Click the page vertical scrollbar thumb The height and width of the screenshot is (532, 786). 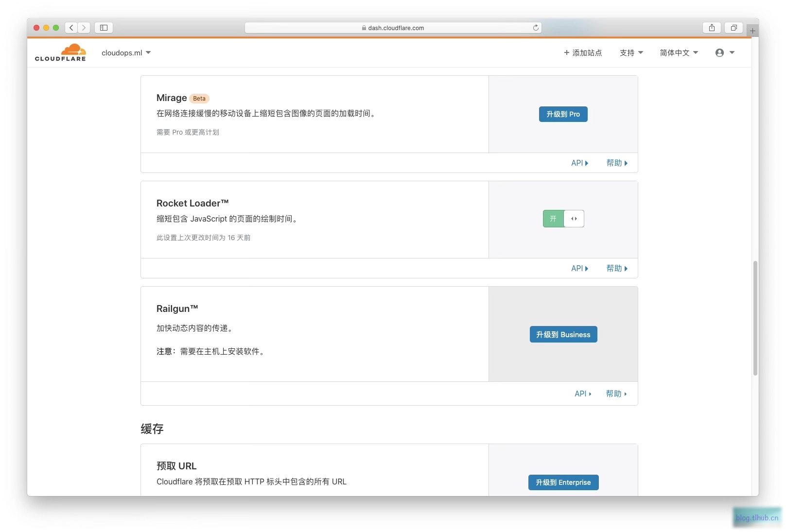pyautogui.click(x=755, y=318)
